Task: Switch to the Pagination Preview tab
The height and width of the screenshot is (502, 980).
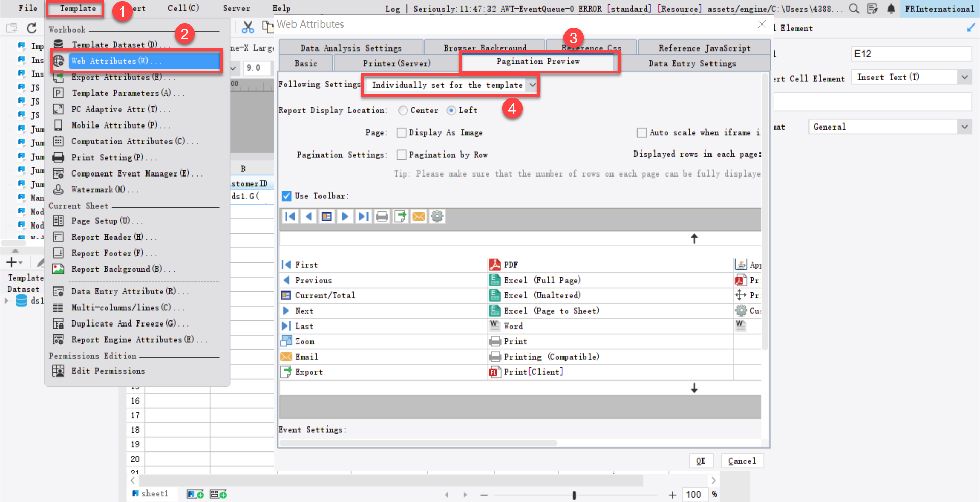Action: point(538,62)
